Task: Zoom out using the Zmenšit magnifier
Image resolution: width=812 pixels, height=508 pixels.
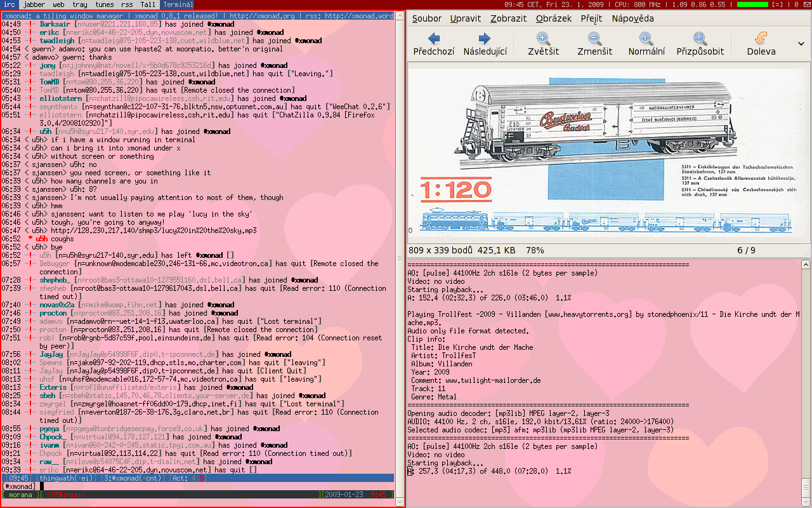Action: (x=594, y=44)
